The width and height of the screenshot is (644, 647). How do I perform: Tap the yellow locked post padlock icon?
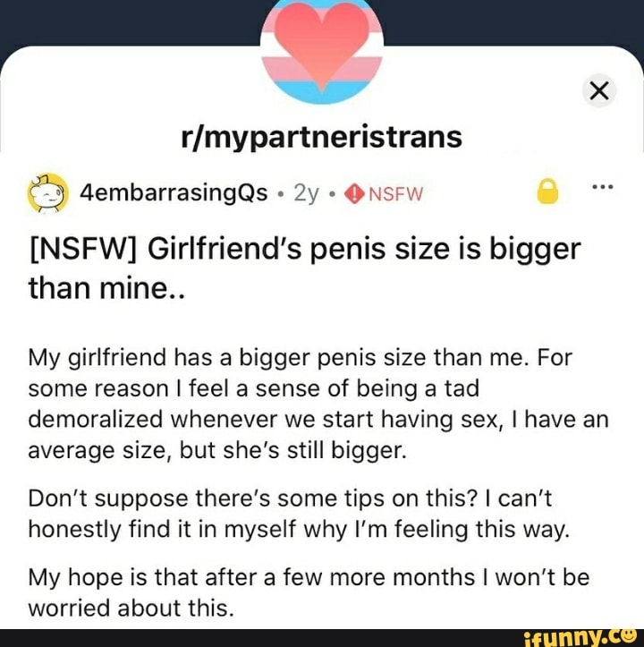pos(547,192)
